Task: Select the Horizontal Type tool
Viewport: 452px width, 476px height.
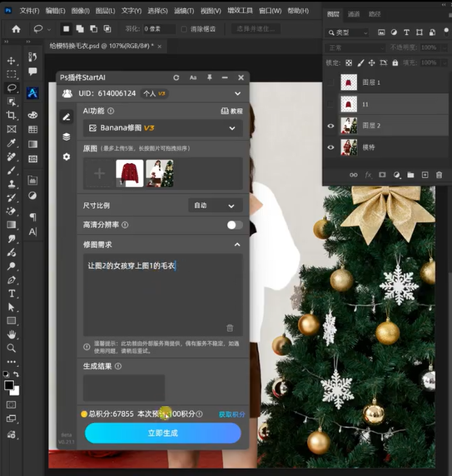Action: 12,294
